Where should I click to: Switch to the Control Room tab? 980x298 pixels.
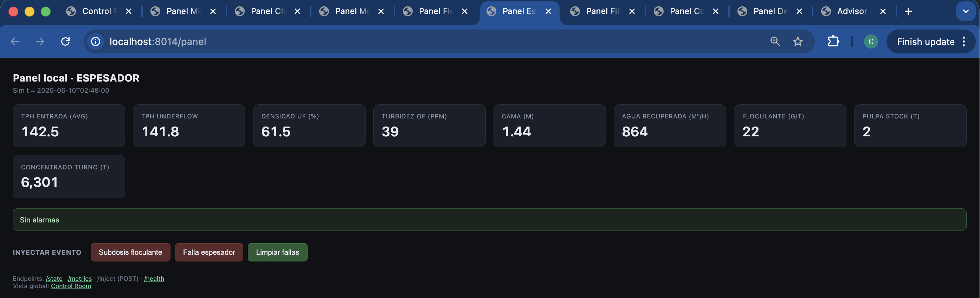(x=98, y=11)
